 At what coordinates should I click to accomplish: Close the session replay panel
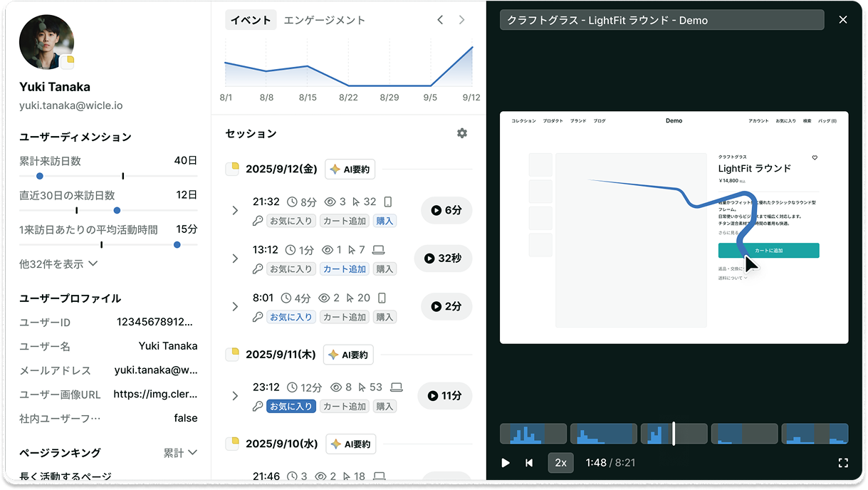click(843, 20)
